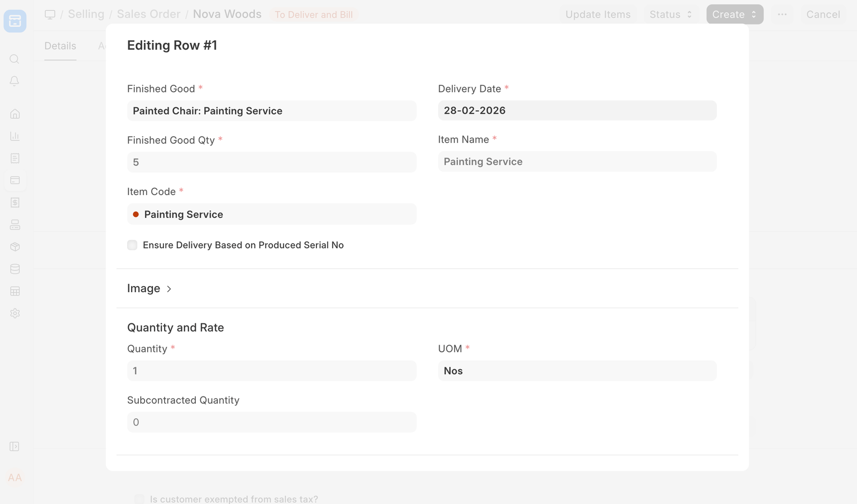The image size is (857, 504).
Task: Enable Ensure Delivery Based on Produced Serial No
Action: point(132,245)
